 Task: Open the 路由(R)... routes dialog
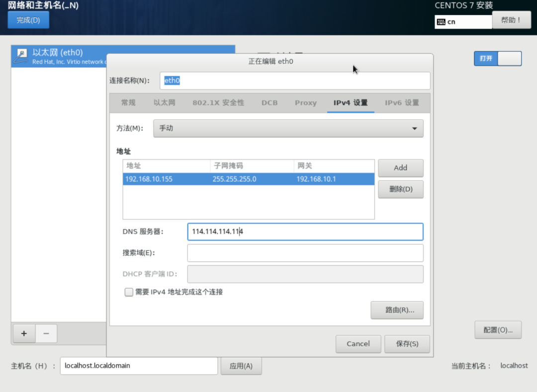point(397,310)
